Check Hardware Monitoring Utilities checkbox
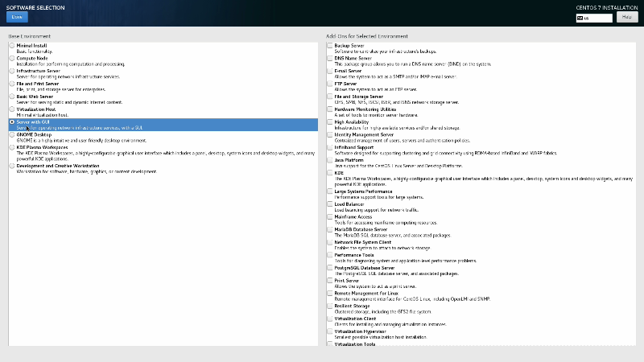 point(330,109)
